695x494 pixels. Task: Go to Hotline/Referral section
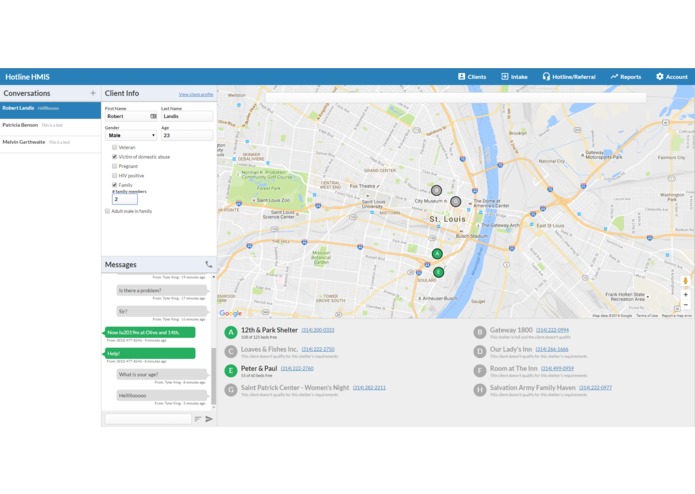click(569, 77)
